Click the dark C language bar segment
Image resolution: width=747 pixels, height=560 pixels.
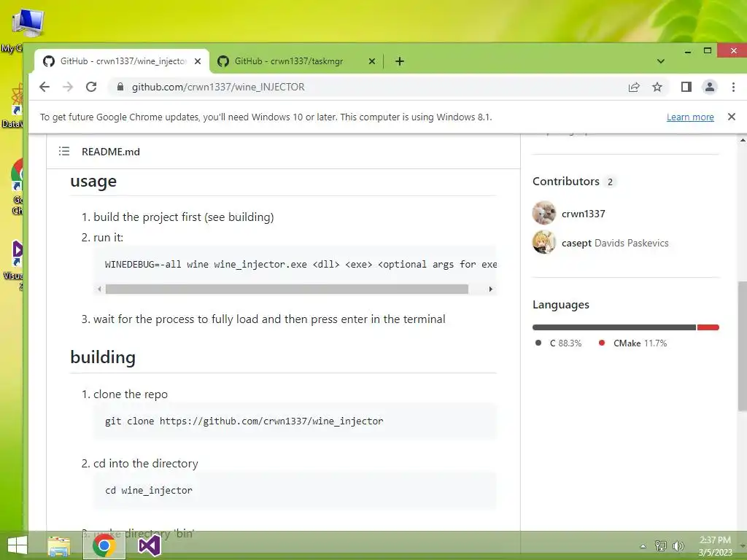[614, 327]
